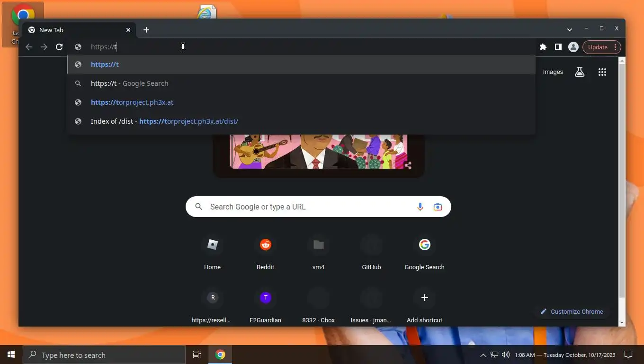Open the https://resell... shortcut
Screen dimensions: 644x364
point(212,306)
